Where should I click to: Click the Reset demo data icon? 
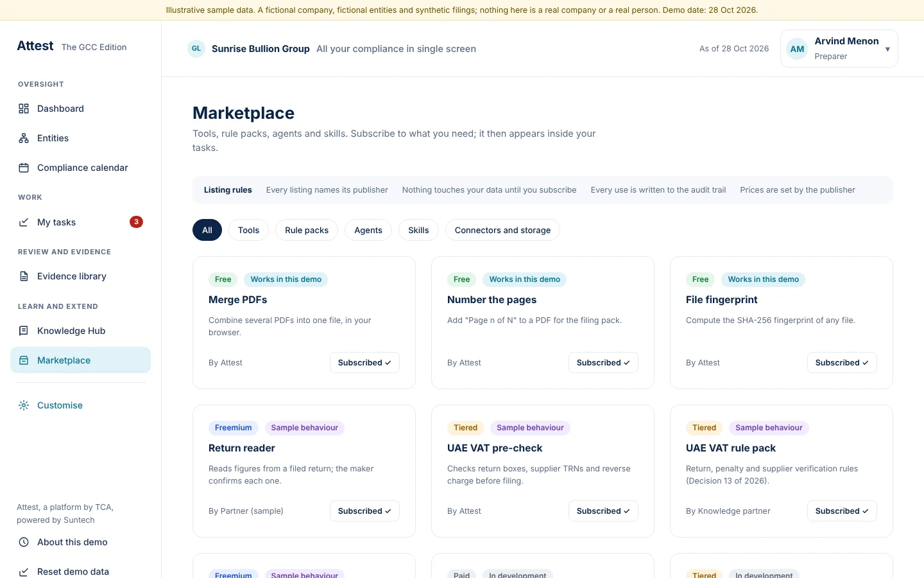point(24,572)
